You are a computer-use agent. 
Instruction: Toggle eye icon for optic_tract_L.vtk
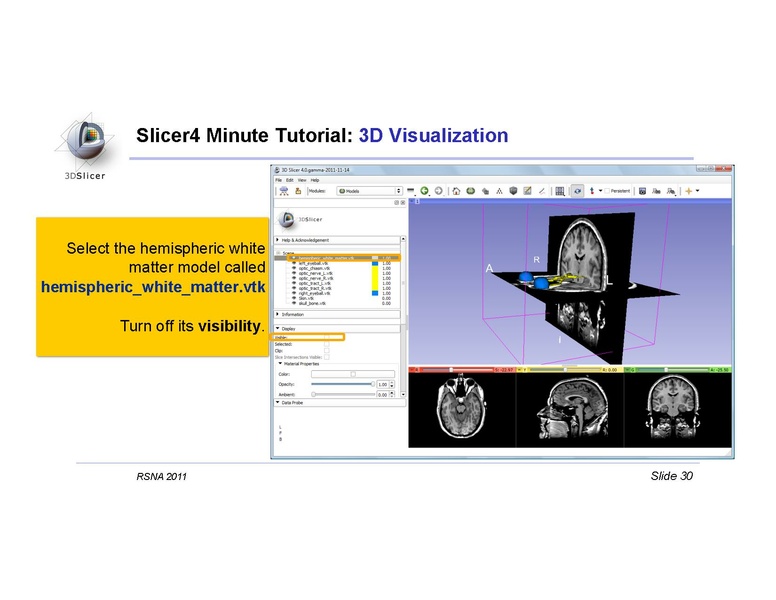[x=294, y=283]
